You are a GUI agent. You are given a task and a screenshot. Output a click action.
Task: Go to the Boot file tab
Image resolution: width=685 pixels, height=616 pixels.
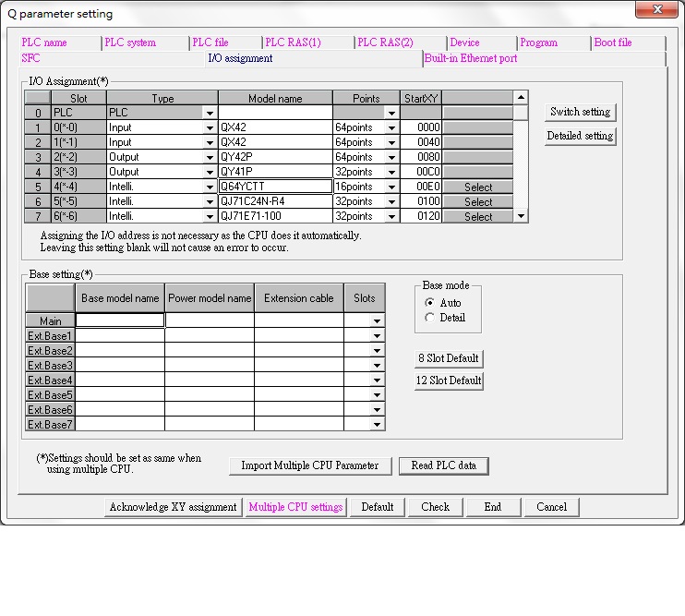[613, 42]
